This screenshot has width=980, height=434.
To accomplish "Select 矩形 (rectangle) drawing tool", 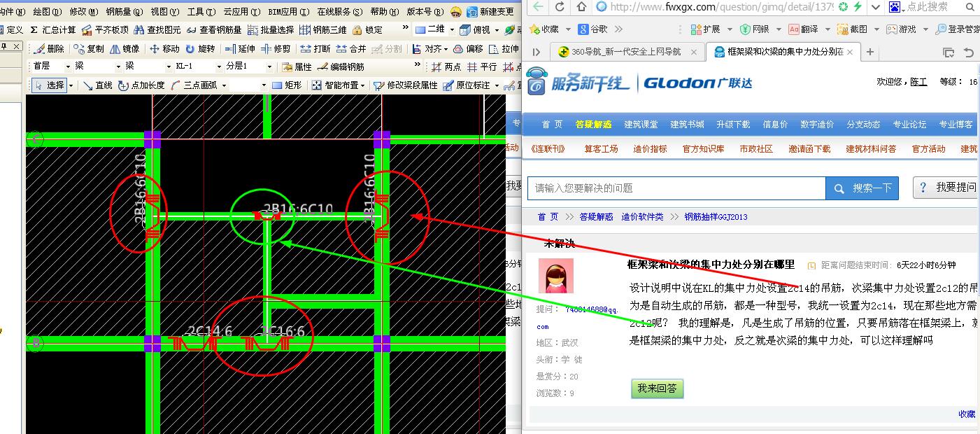I will [287, 85].
